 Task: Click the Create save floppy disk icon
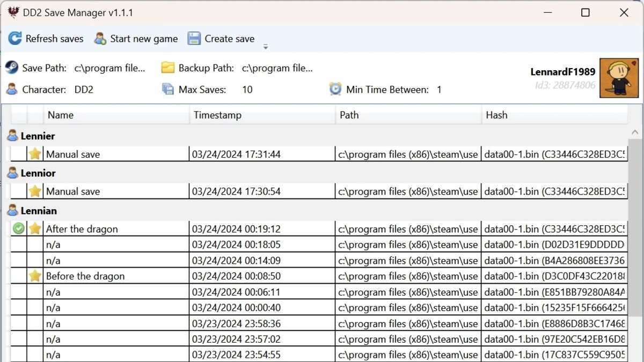point(194,39)
